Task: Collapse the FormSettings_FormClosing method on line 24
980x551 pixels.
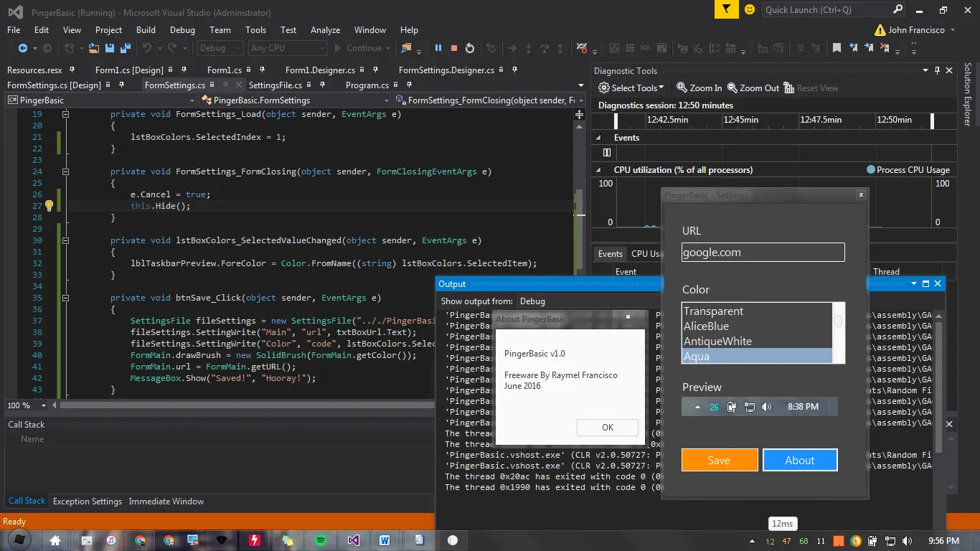Action: click(x=65, y=171)
